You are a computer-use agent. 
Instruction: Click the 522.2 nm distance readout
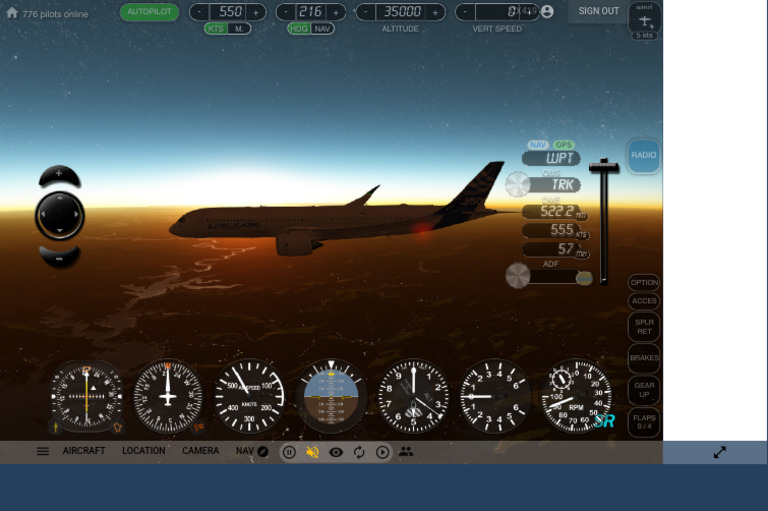553,211
